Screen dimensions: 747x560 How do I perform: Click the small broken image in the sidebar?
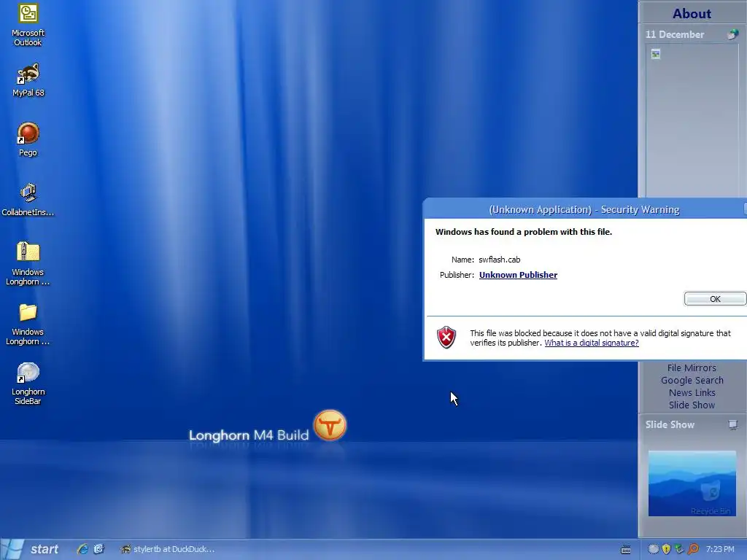tap(656, 54)
